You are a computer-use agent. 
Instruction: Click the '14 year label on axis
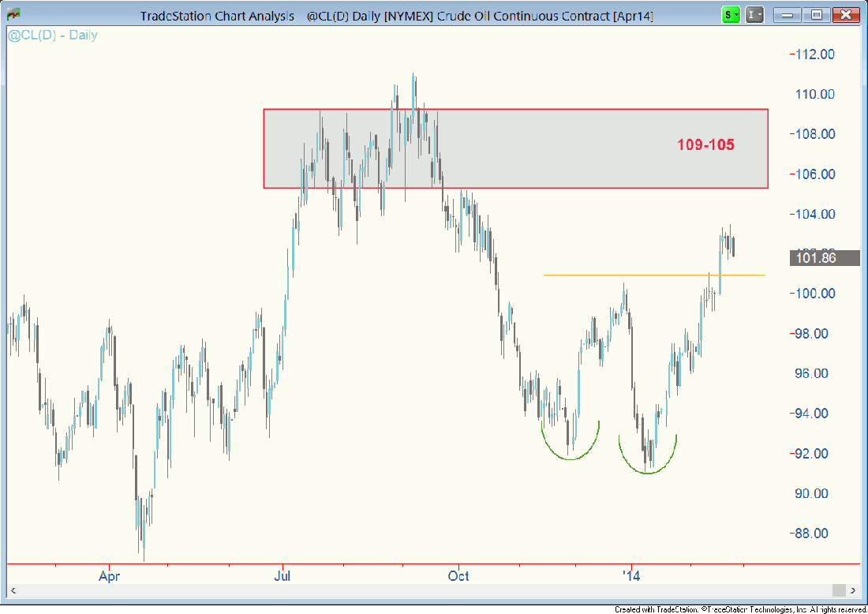[630, 576]
